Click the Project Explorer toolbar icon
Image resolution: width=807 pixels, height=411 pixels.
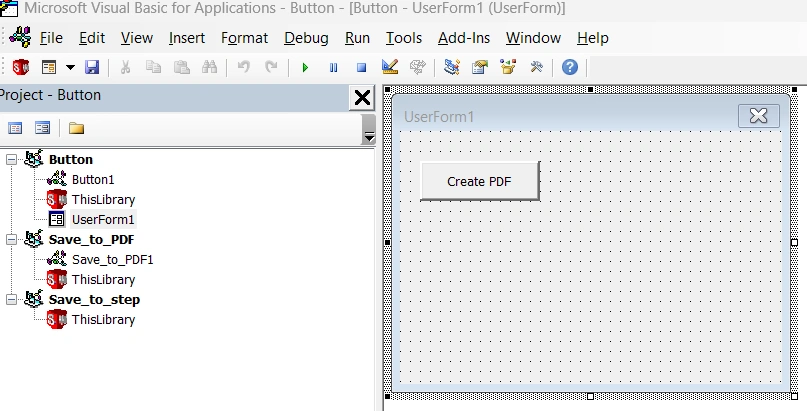coord(452,67)
